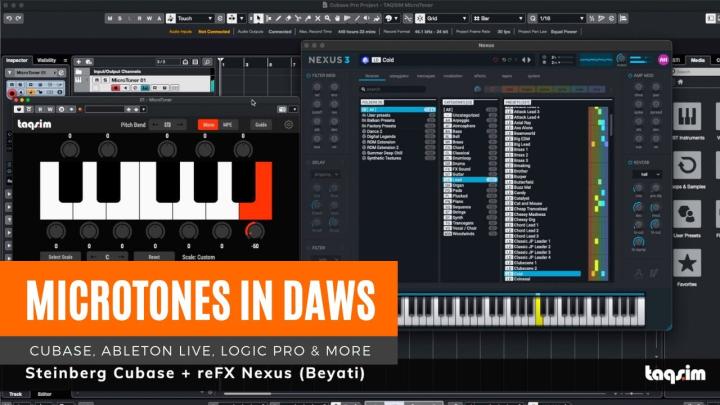Open the Bar grid type dropdown
This screenshot has width=720, height=405.
[498, 18]
